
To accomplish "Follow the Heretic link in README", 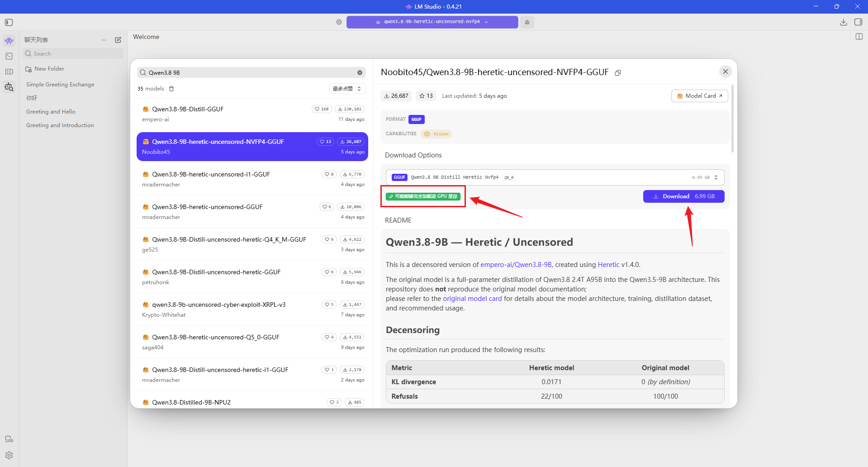I will point(608,265).
